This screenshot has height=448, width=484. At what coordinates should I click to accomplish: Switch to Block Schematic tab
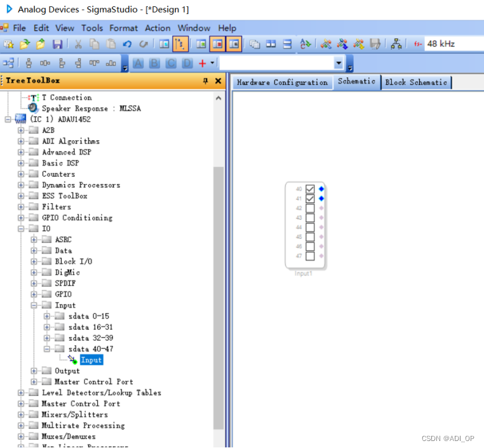[416, 82]
